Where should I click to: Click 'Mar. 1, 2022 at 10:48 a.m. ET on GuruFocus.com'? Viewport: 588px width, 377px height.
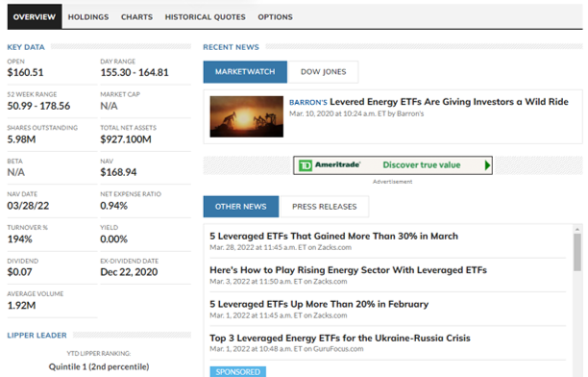point(286,349)
